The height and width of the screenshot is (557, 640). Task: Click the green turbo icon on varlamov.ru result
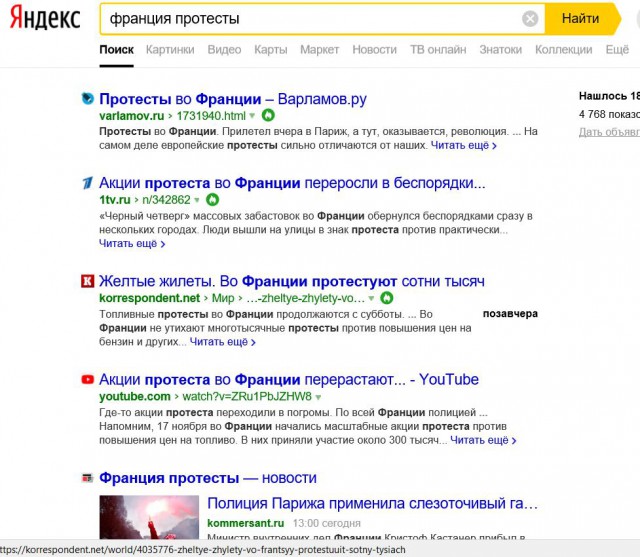(268, 115)
